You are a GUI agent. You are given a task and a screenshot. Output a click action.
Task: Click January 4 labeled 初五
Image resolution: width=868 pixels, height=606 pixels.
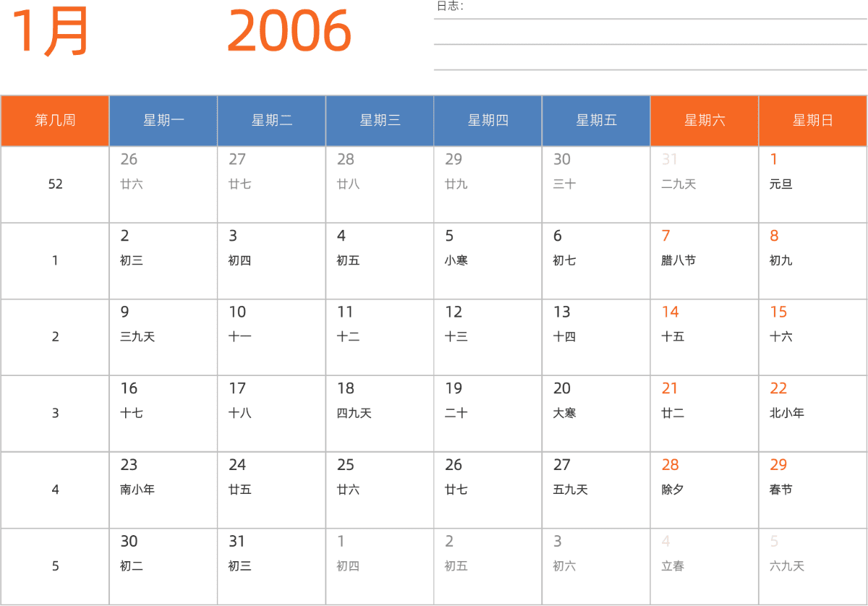(x=380, y=261)
